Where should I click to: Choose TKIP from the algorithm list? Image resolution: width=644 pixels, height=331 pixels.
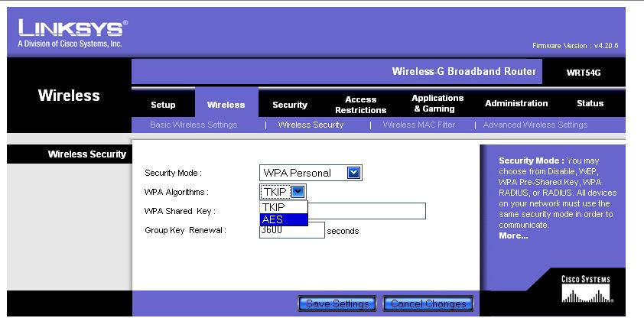pos(284,207)
